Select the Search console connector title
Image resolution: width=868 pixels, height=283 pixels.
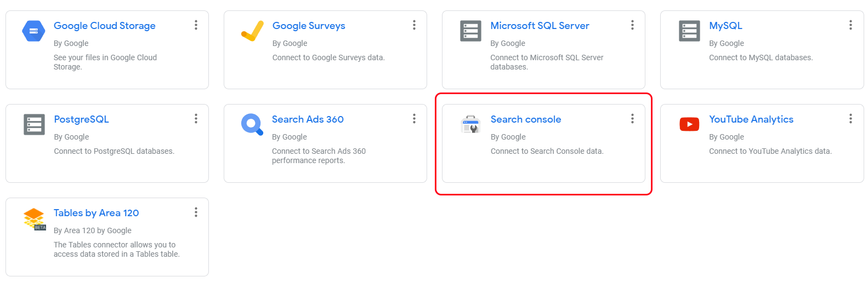pyautogui.click(x=526, y=119)
